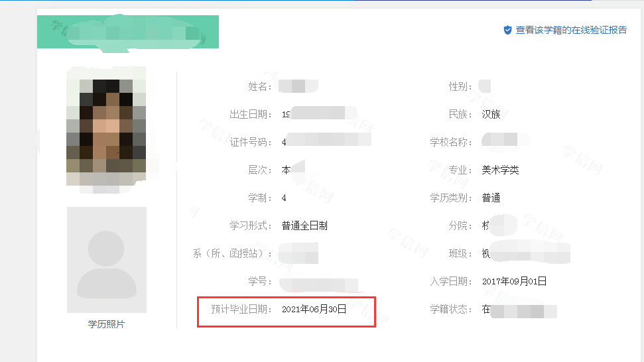
Task: Select the enrollment date 2017年09月01日
Action: pos(514,281)
